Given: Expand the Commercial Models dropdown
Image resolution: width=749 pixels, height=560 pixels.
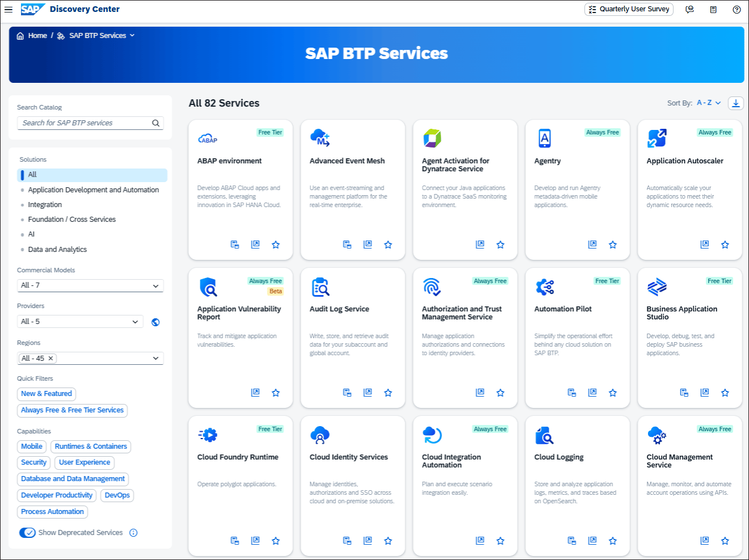Looking at the screenshot, I should (155, 286).
